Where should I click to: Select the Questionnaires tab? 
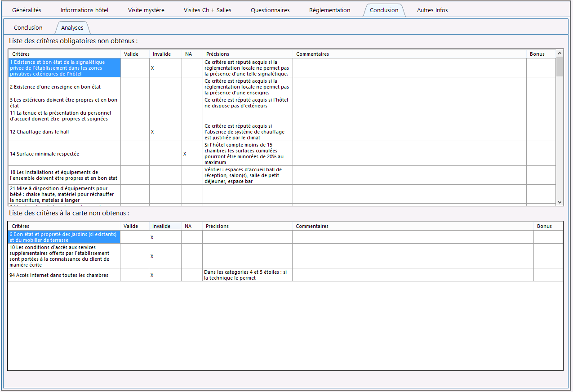(270, 10)
